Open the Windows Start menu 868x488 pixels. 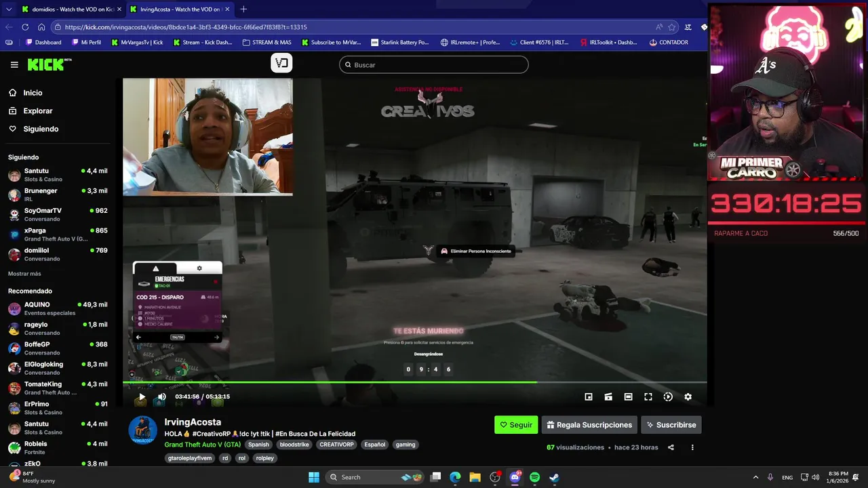tap(314, 477)
